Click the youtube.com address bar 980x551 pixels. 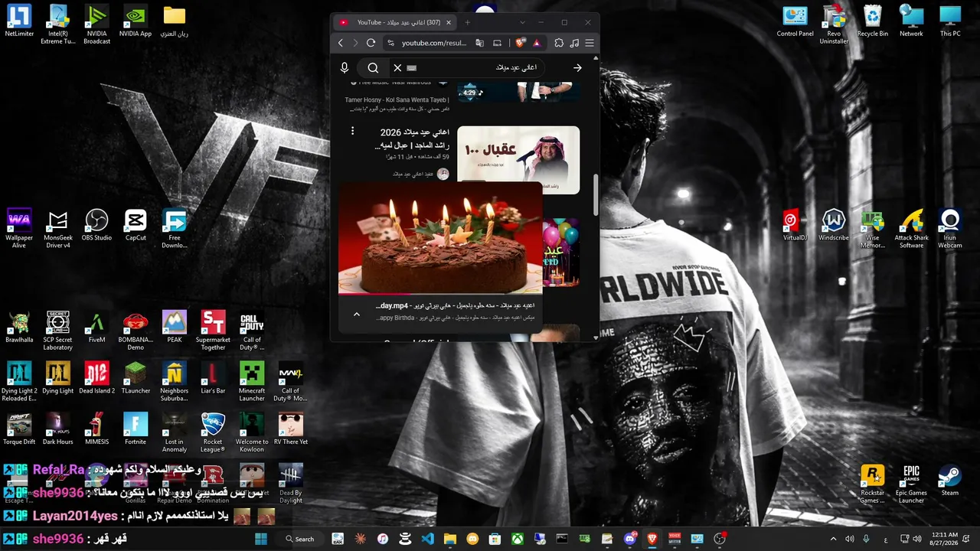click(x=434, y=43)
